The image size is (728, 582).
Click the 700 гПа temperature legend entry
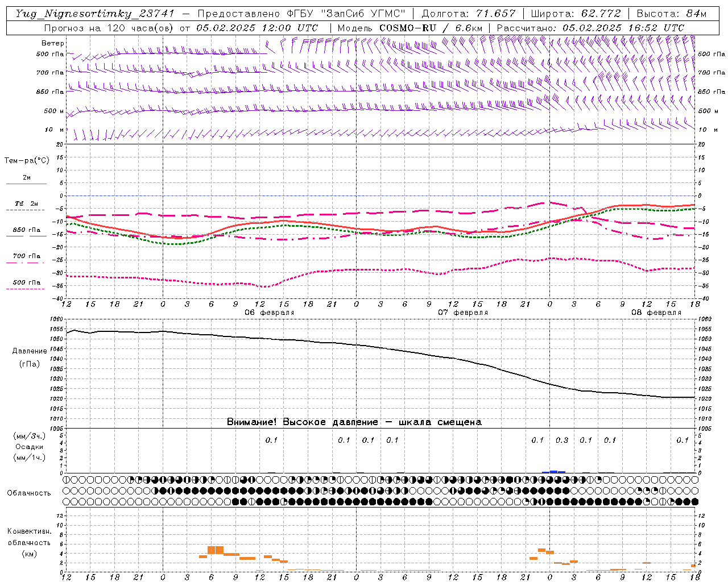(x=27, y=256)
